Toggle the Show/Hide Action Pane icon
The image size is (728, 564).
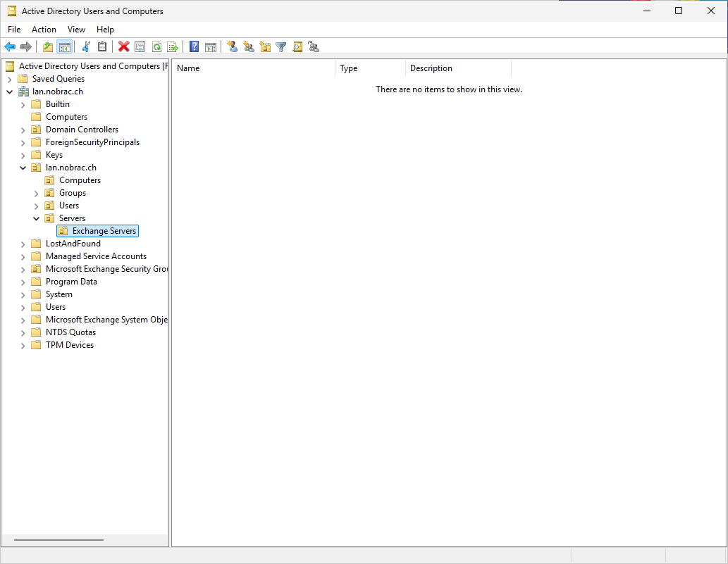(211, 47)
